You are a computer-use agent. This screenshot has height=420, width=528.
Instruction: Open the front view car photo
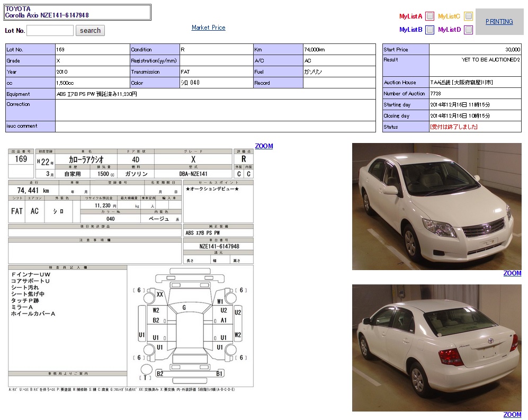436,207
